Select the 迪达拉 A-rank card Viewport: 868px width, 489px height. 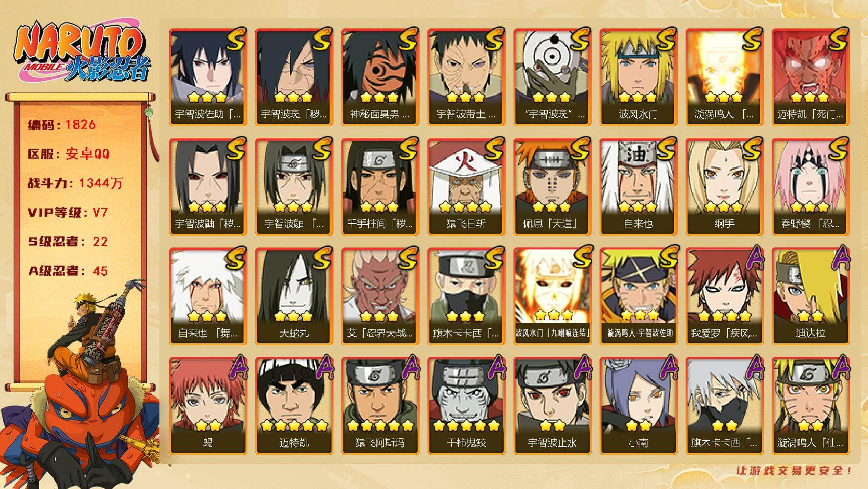[x=810, y=296]
